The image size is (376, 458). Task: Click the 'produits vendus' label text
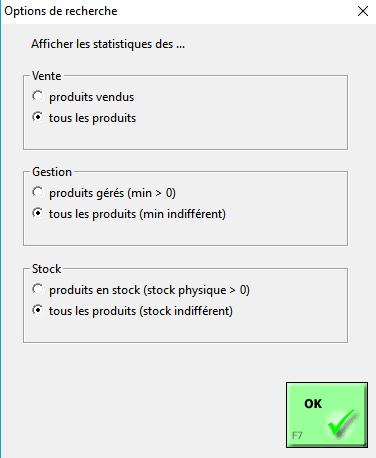[x=91, y=97]
